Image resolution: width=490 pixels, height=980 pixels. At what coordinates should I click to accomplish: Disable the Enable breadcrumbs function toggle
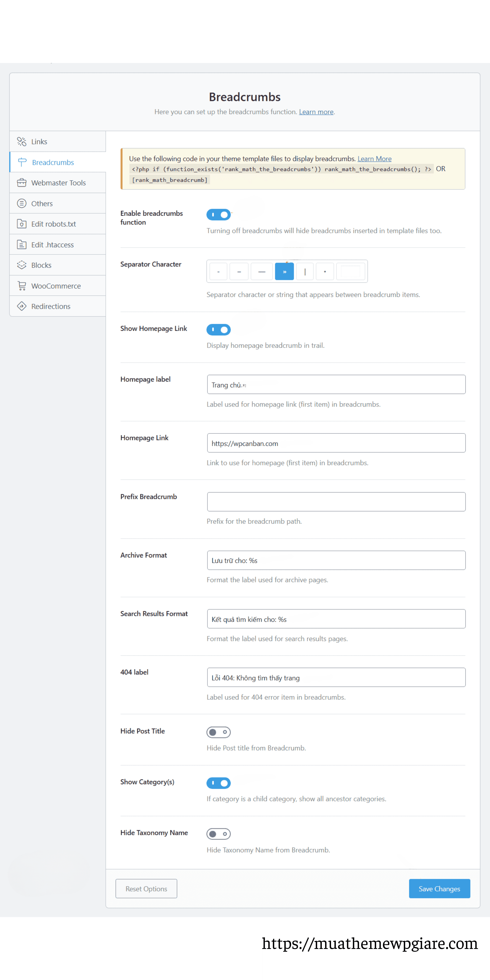click(x=218, y=215)
